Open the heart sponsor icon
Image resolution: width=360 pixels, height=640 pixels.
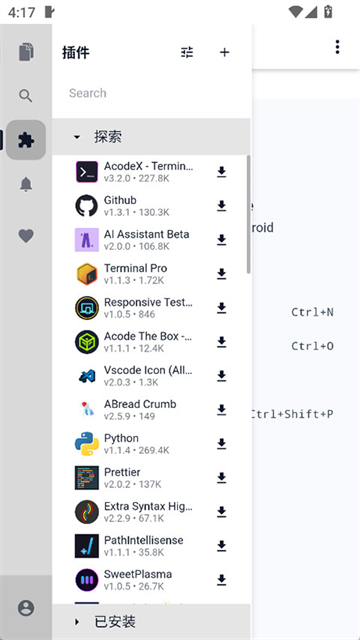26,236
